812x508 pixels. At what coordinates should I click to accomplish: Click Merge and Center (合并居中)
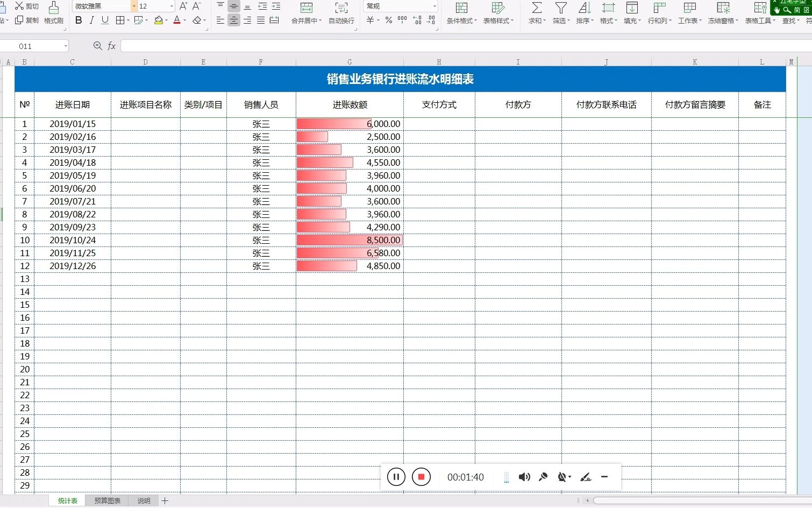[x=307, y=13]
